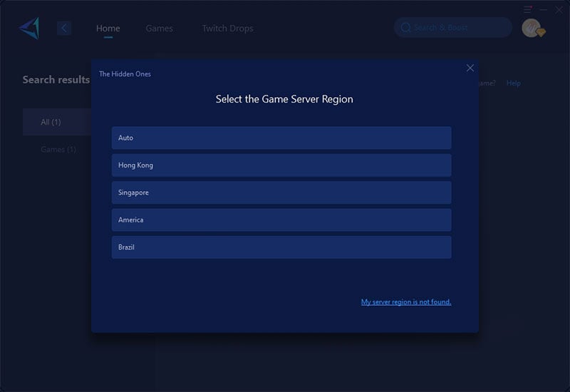Close the main application window
This screenshot has height=392, width=570.
tap(559, 10)
